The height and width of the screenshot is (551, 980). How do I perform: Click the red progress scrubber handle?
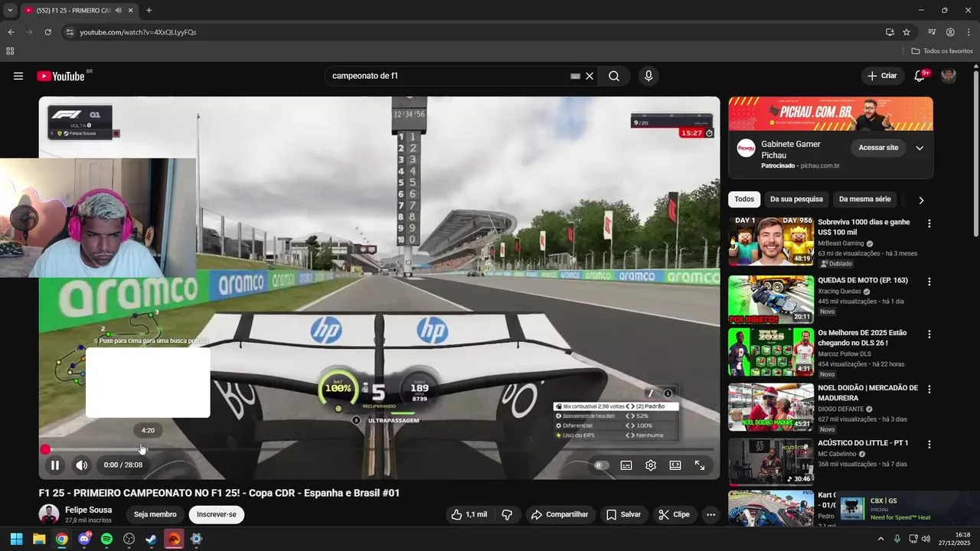click(x=45, y=449)
